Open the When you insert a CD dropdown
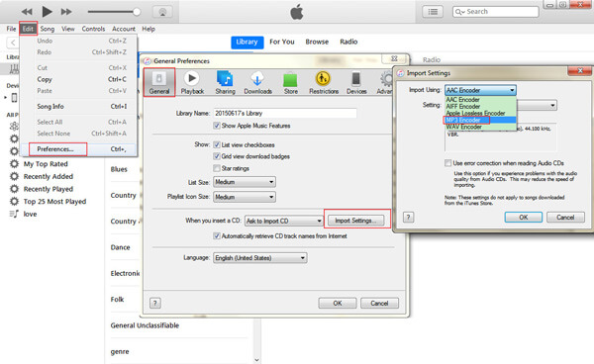 [284, 221]
